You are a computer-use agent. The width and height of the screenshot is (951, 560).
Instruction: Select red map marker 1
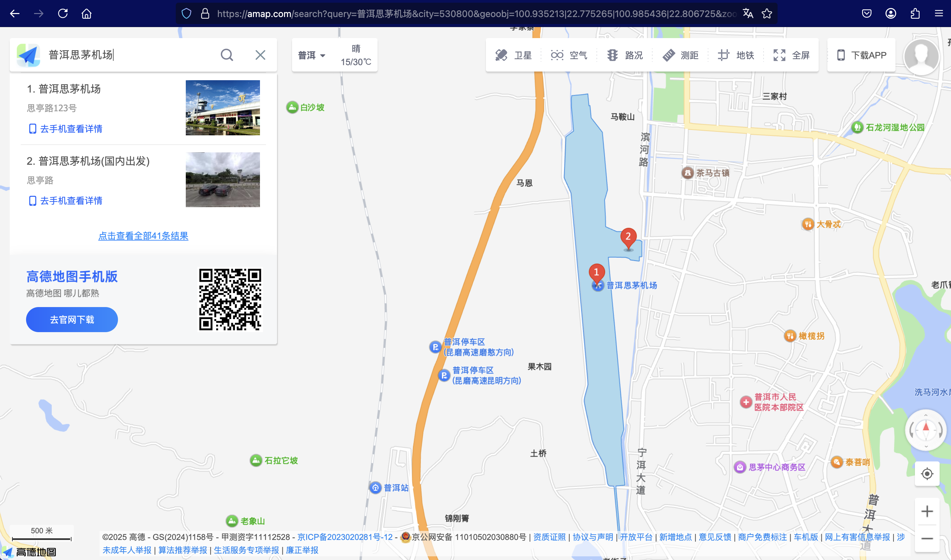pos(597,273)
